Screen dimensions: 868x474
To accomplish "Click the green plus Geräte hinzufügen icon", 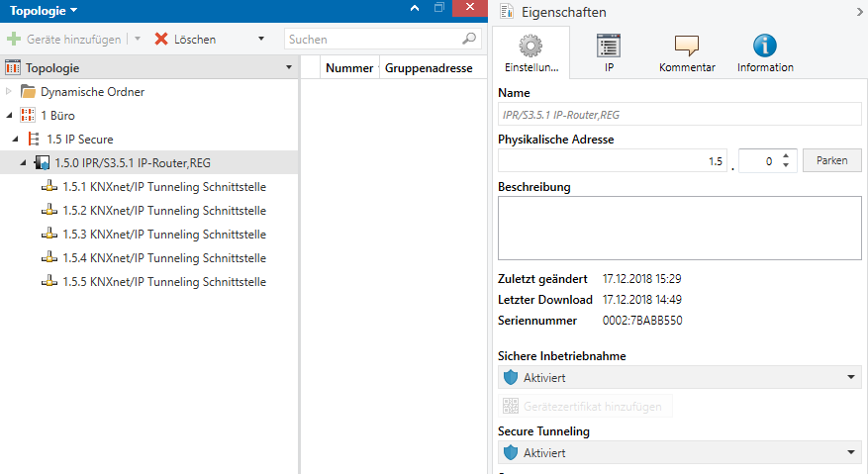I will pyautogui.click(x=13, y=39).
